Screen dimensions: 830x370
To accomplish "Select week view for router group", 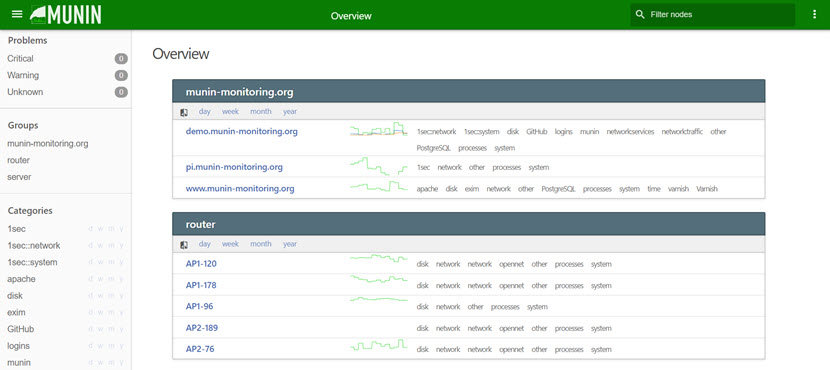I will point(230,244).
